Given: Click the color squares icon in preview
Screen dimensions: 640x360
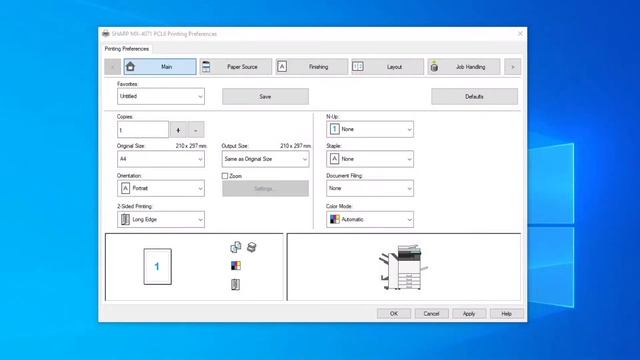Looking at the screenshot, I should coord(236,266).
